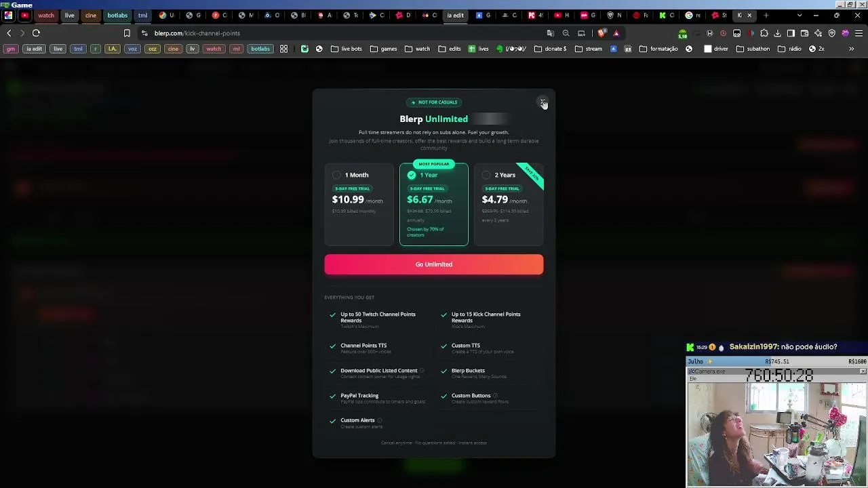This screenshot has width=868, height=488.
Task: Go back to the previous page
Action: point(9,33)
